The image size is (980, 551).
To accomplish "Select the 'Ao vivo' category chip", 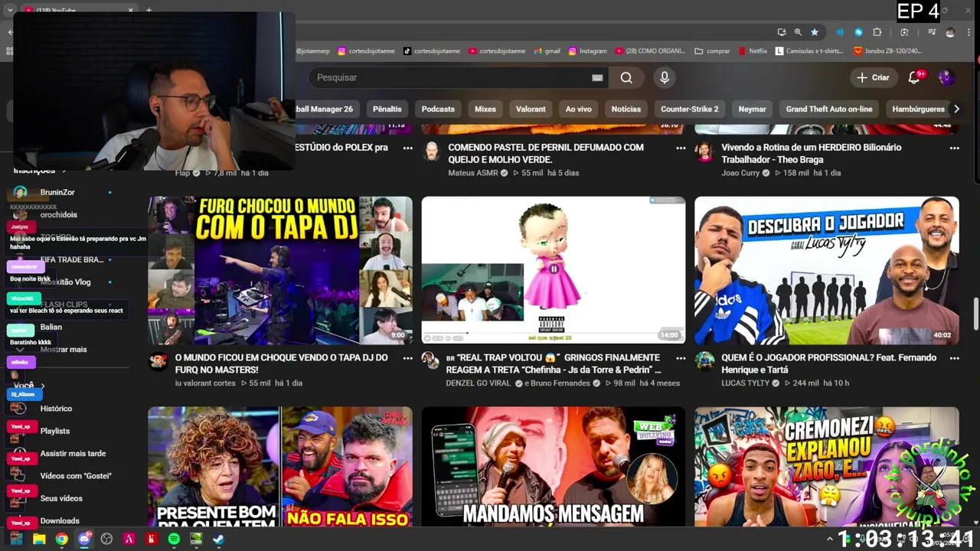I will click(578, 109).
